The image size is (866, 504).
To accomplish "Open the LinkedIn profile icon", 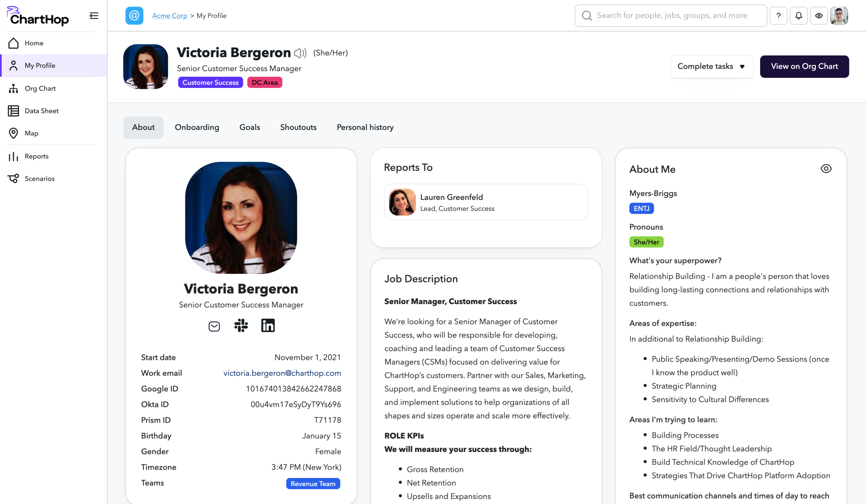I will pos(268,325).
